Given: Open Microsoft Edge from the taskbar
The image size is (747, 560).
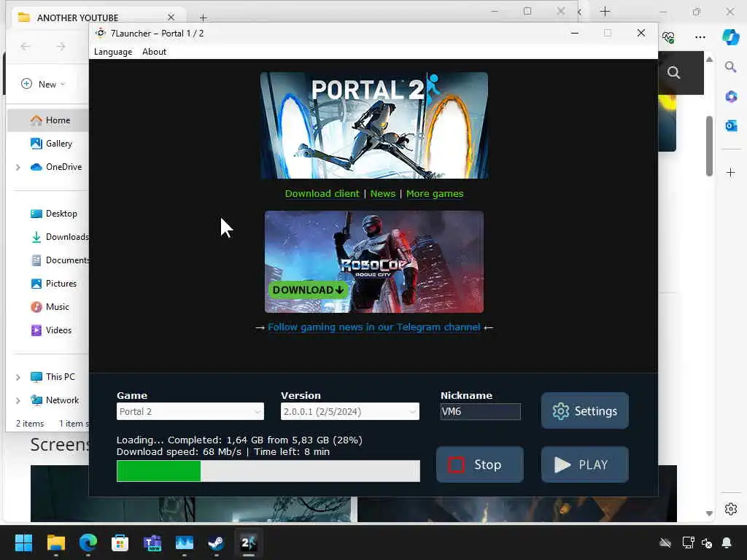Looking at the screenshot, I should [88, 542].
